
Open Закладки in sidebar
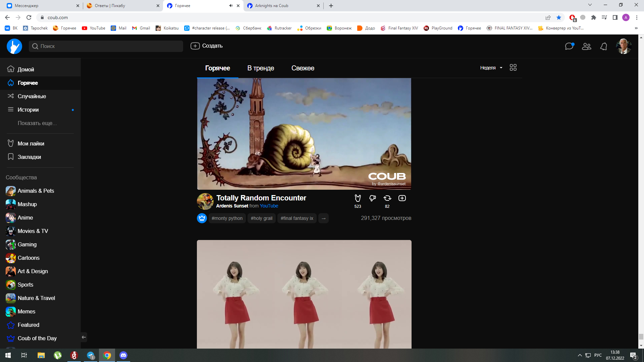[x=40, y=157]
